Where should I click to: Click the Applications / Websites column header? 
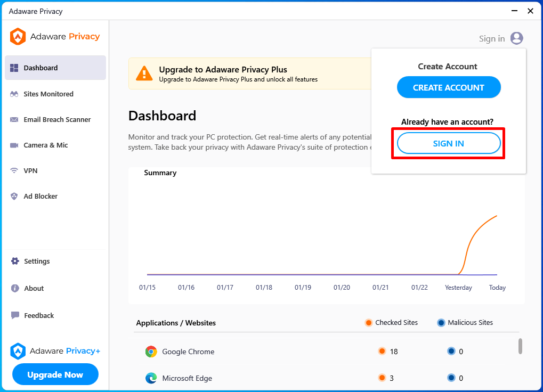point(176,323)
